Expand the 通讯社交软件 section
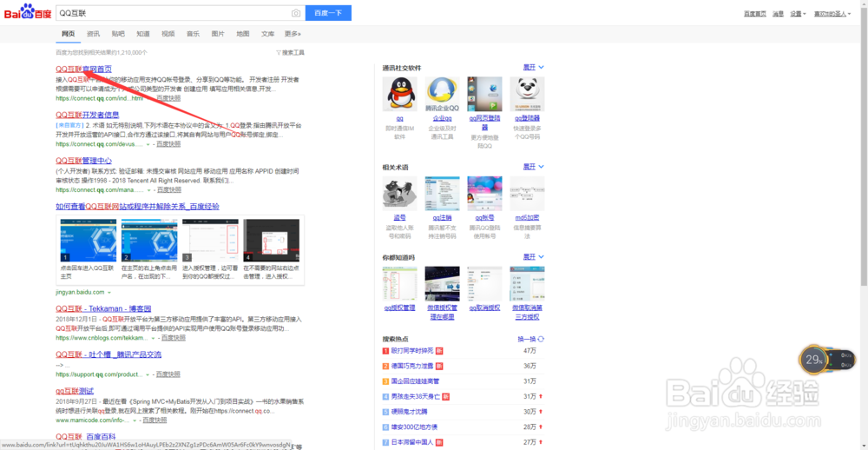The image size is (868, 450). tap(534, 67)
